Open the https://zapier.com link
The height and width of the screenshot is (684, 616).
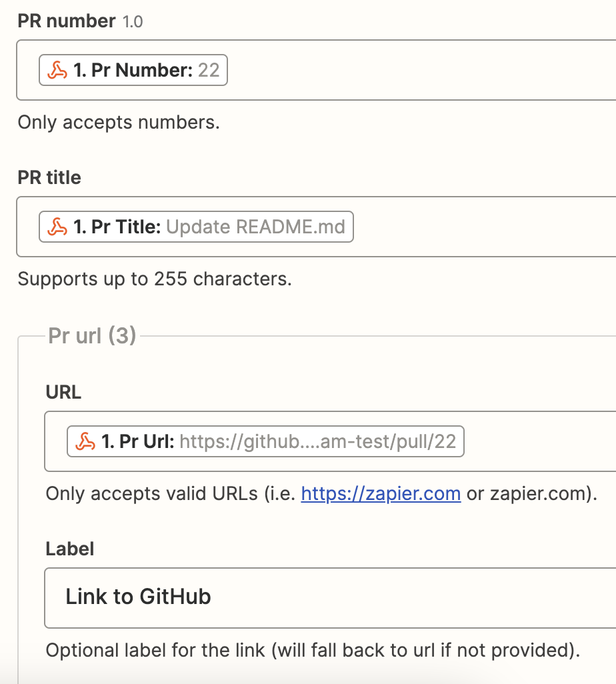381,494
